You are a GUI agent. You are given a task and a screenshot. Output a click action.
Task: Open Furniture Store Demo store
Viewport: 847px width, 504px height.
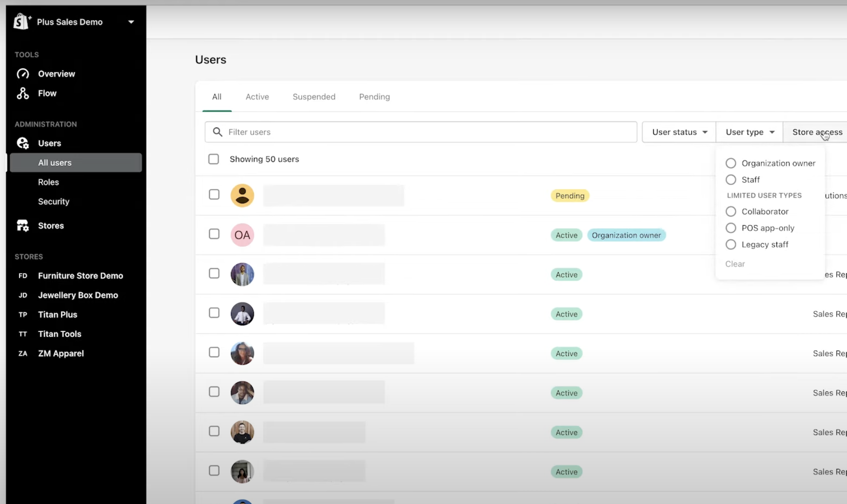(x=80, y=276)
